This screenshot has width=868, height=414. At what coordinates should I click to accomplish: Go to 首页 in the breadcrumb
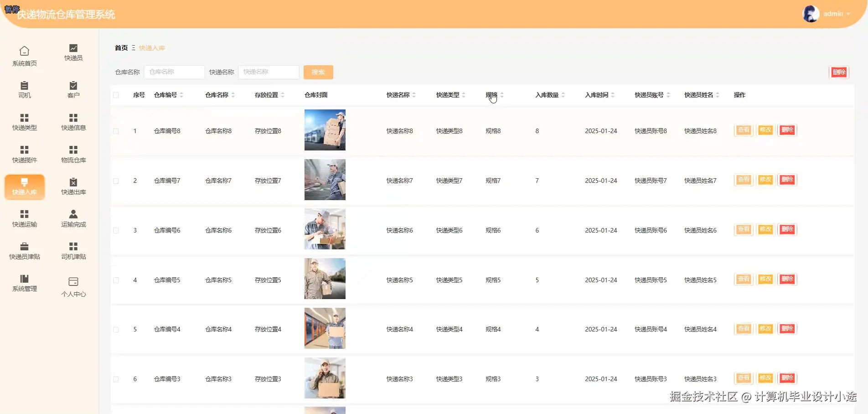point(121,47)
